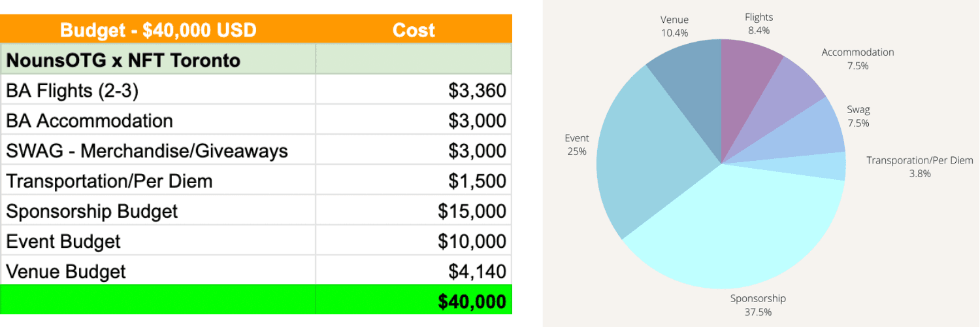Image resolution: width=980 pixels, height=327 pixels.
Task: Select the Budget - $40,000 USD header cell
Action: tap(158, 29)
